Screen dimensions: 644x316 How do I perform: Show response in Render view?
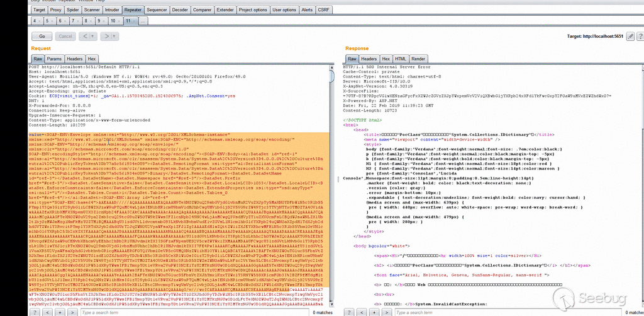[x=419, y=58]
